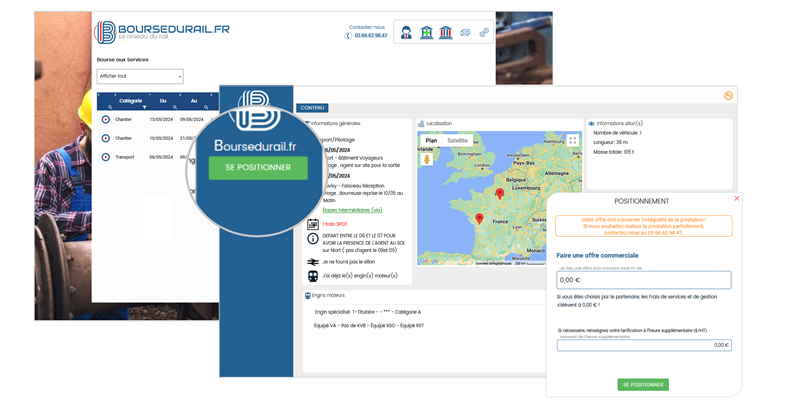Click the filter funnel under Catégorie column

tap(144, 107)
